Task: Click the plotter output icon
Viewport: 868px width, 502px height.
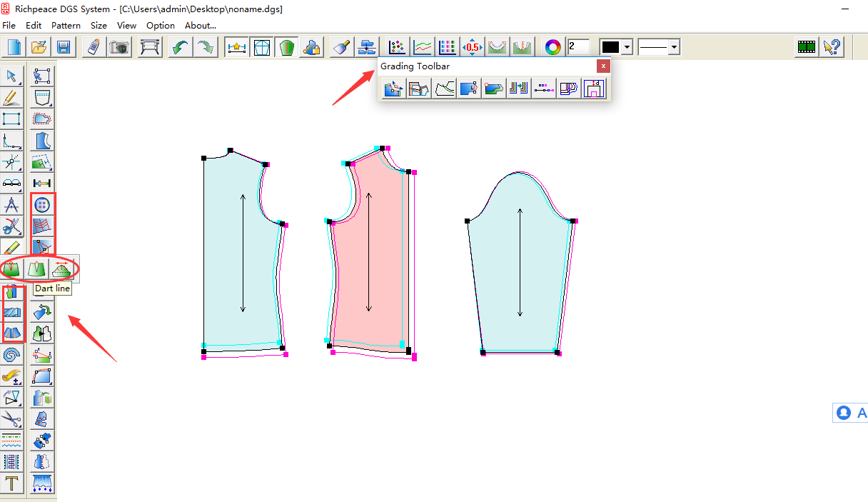Action: click(x=148, y=46)
